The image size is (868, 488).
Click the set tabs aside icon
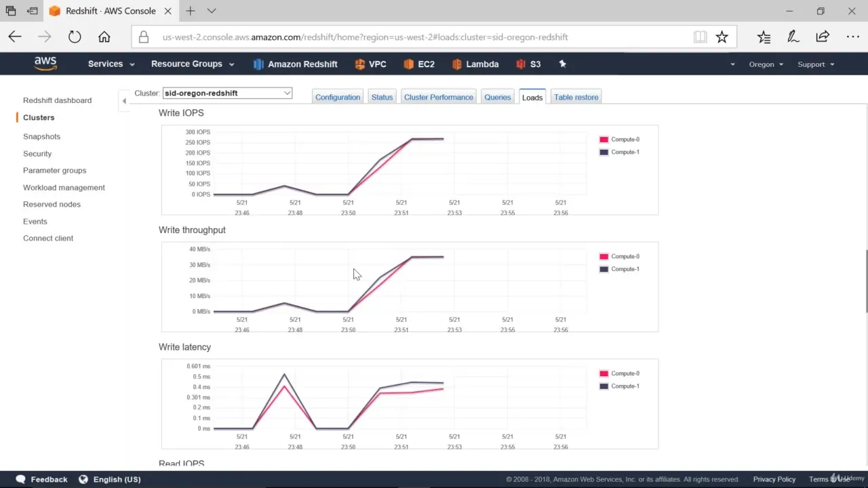tap(32, 11)
